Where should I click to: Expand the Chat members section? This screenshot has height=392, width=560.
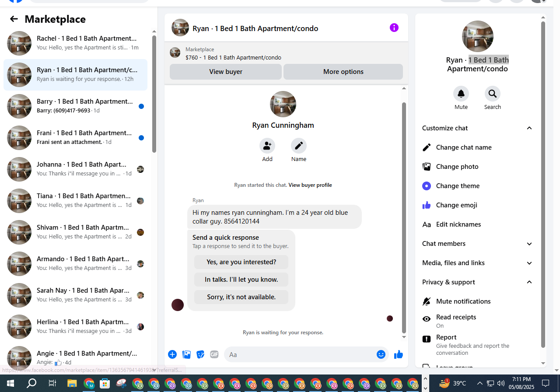pos(477,244)
